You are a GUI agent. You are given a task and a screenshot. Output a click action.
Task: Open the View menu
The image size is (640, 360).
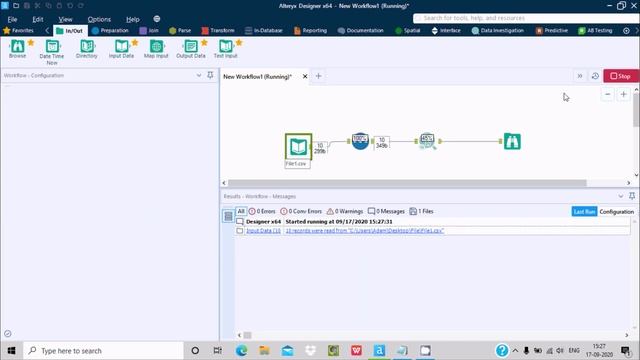(x=65, y=19)
